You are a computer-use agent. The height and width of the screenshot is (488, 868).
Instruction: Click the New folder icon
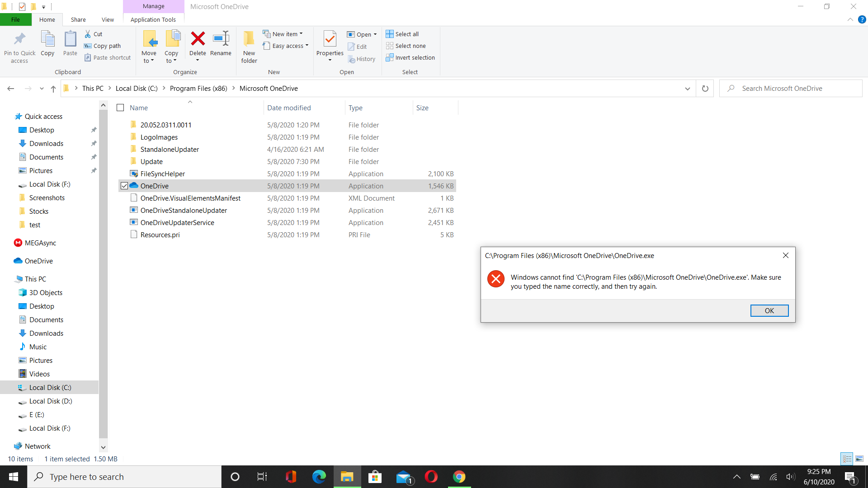point(249,39)
